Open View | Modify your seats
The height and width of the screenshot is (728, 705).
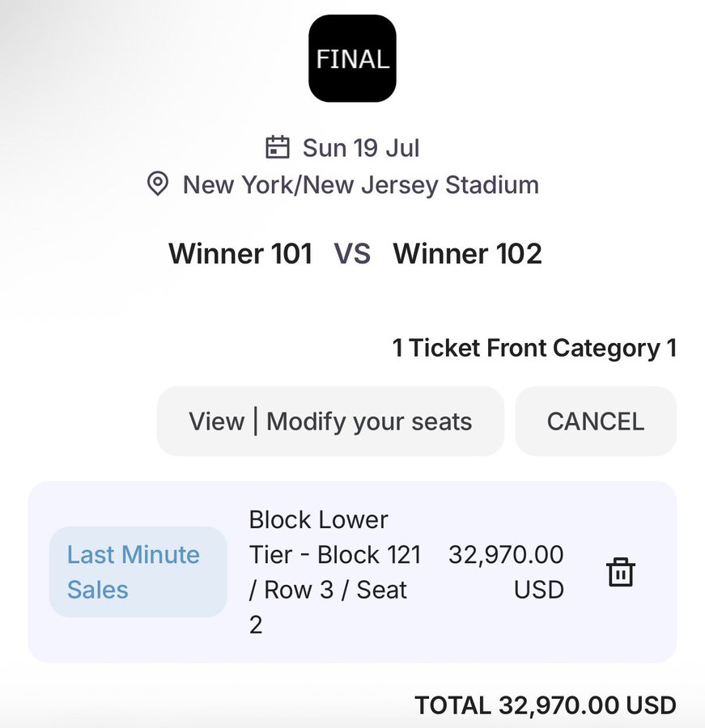pos(330,421)
